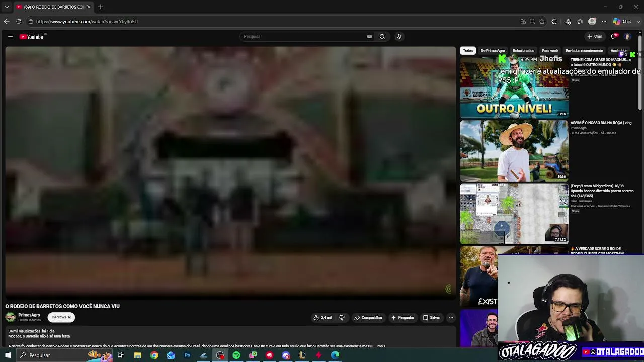Open a new browser tab with plus
Viewport: 644px width, 362px height.
click(101, 7)
